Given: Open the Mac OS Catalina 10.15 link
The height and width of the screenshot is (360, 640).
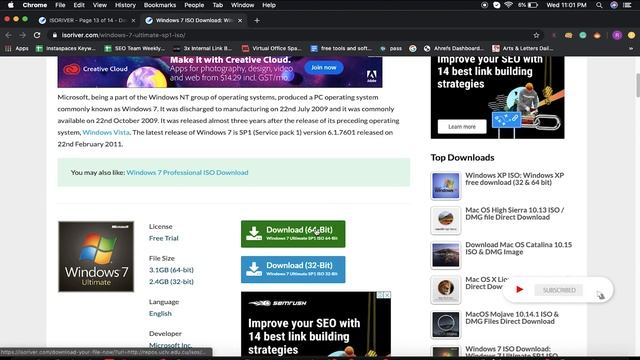Looking at the screenshot, I should coord(518,248).
